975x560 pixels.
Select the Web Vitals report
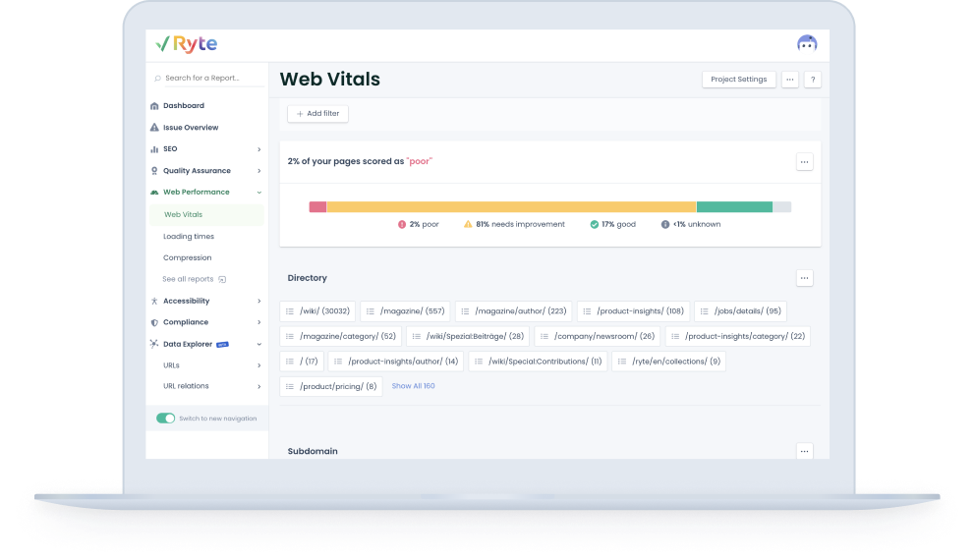(206, 214)
